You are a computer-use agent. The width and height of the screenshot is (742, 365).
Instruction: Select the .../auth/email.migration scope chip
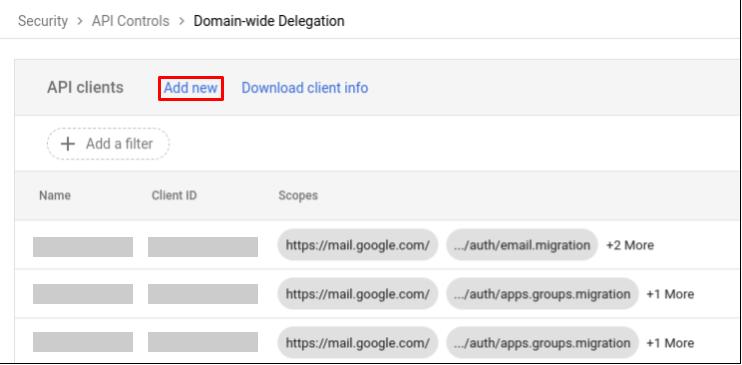[x=522, y=245]
